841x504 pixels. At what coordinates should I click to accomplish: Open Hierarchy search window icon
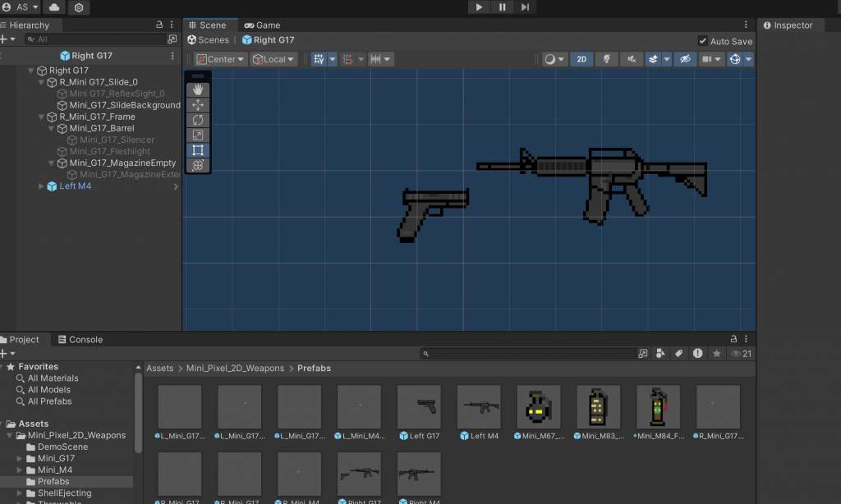click(172, 39)
